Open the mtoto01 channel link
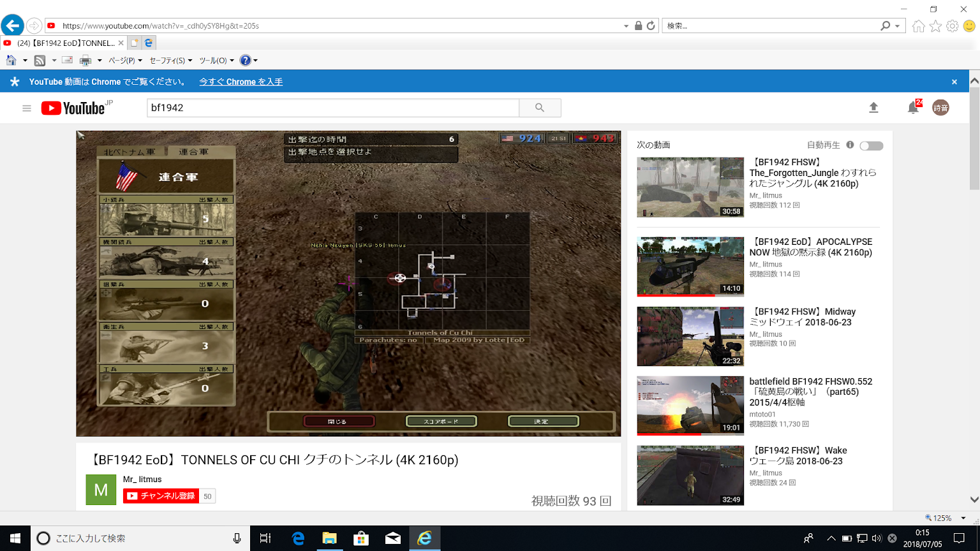 tap(762, 414)
